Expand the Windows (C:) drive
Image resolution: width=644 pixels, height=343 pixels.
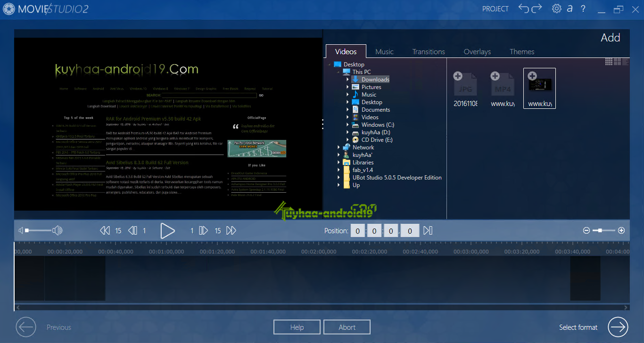coord(347,125)
